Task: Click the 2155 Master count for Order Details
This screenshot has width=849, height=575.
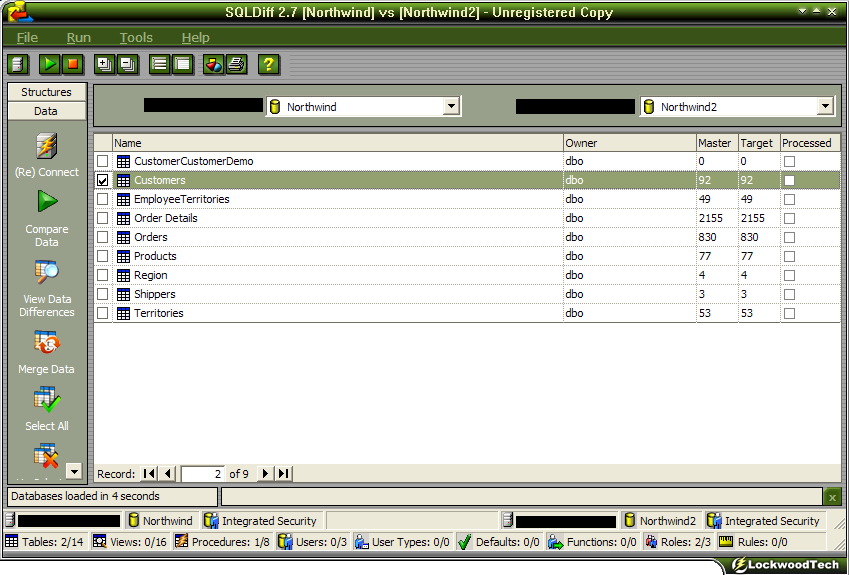Action: tap(710, 218)
